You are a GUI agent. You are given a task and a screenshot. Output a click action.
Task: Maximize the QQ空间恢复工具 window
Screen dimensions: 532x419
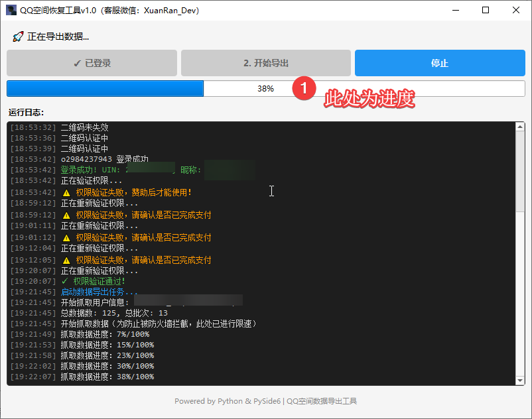486,11
